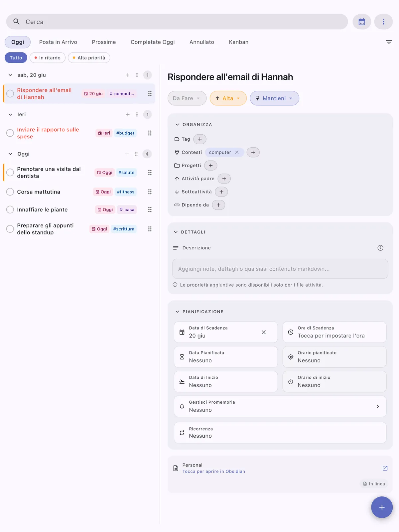Screen dimensions: 399x532
Task: Open note externally via Obsidian icon
Action: coord(385,468)
